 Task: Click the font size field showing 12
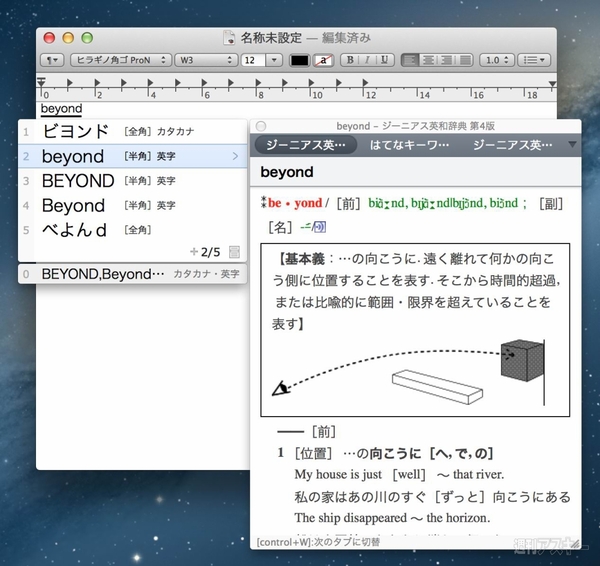coord(253,60)
